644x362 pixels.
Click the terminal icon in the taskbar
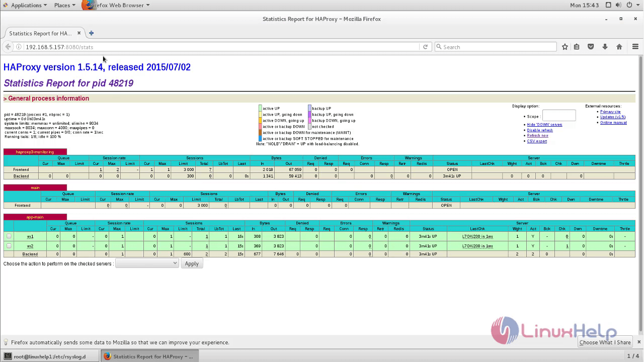tap(8, 356)
